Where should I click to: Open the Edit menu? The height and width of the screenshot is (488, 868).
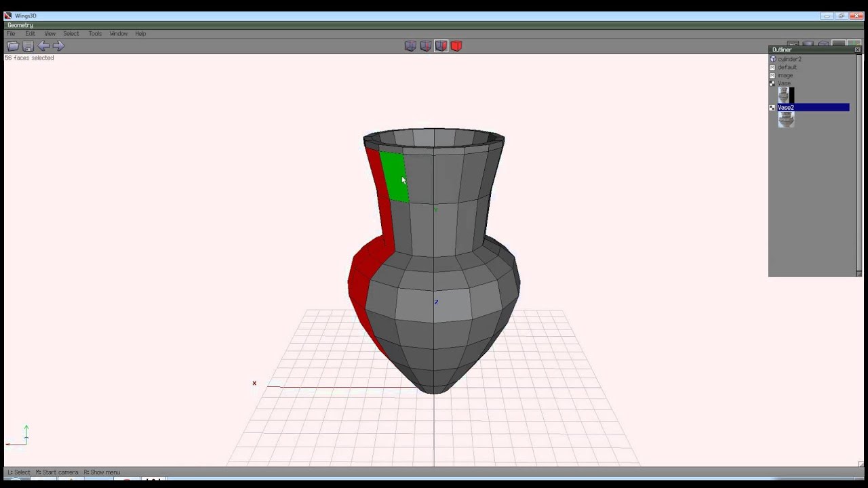click(x=31, y=33)
